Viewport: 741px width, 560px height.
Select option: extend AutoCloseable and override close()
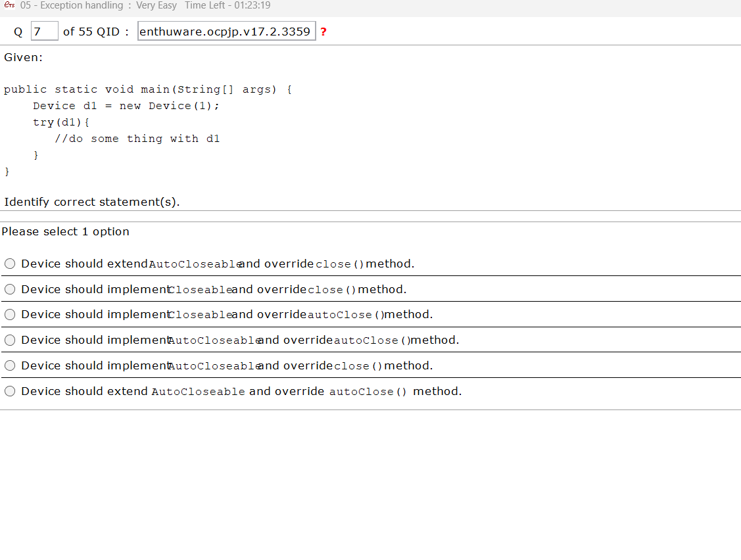[x=10, y=264]
